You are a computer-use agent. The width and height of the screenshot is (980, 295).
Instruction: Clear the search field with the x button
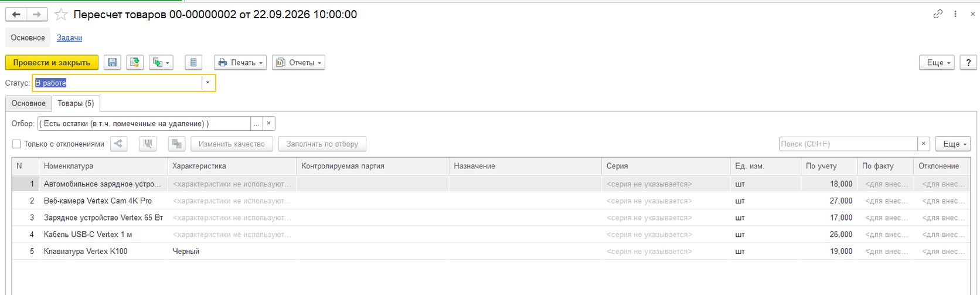tap(924, 144)
